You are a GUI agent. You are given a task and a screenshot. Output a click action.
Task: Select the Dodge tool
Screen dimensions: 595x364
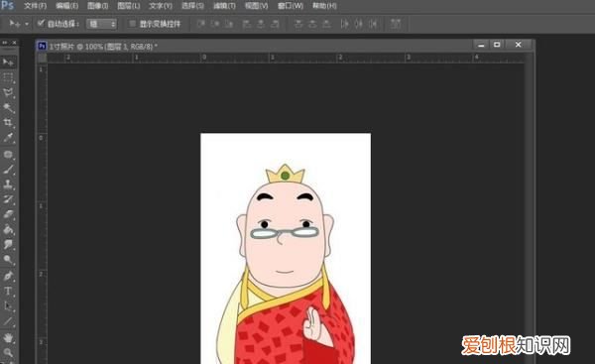pyautogui.click(x=8, y=260)
